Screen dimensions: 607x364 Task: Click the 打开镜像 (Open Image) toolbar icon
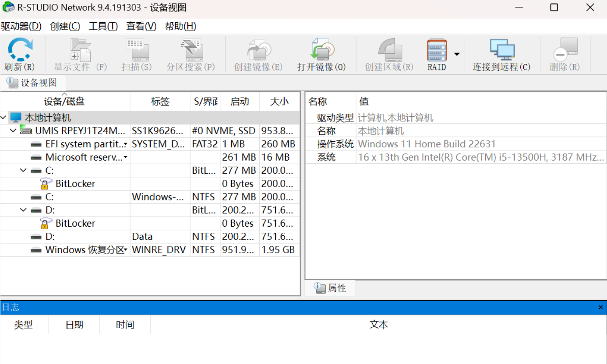click(321, 50)
